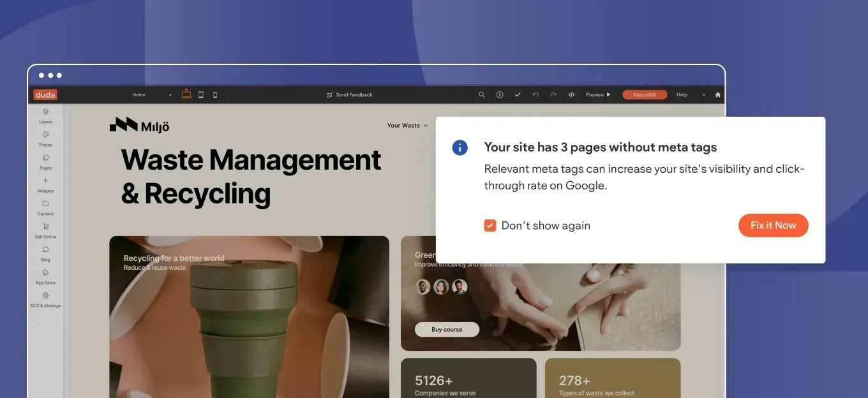868x398 pixels.
Task: Open the Pages panel
Action: (45, 161)
